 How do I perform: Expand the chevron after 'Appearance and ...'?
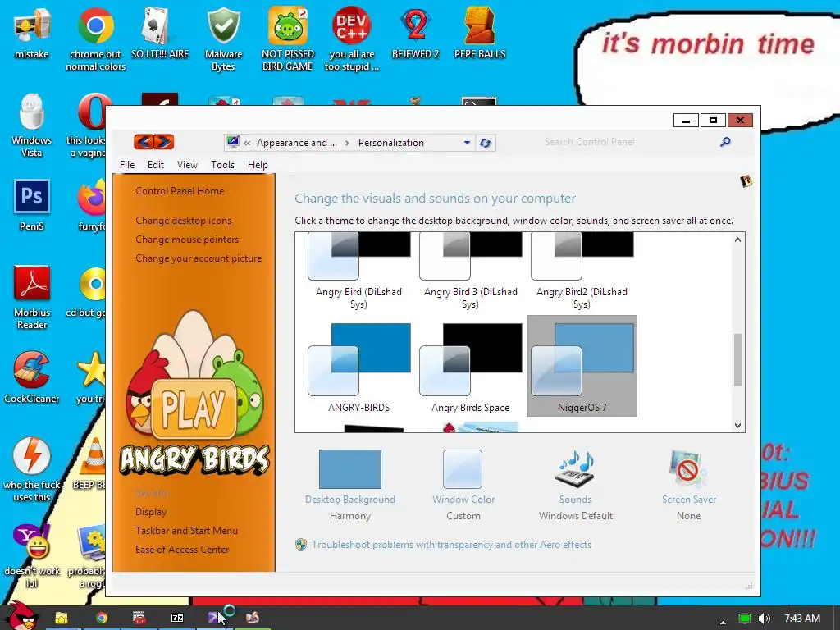point(347,143)
